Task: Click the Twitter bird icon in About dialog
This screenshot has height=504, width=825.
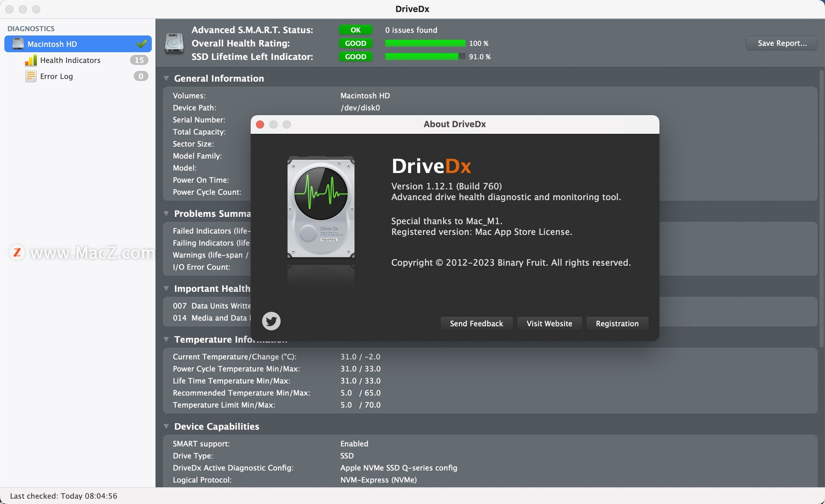Action: pos(271,321)
